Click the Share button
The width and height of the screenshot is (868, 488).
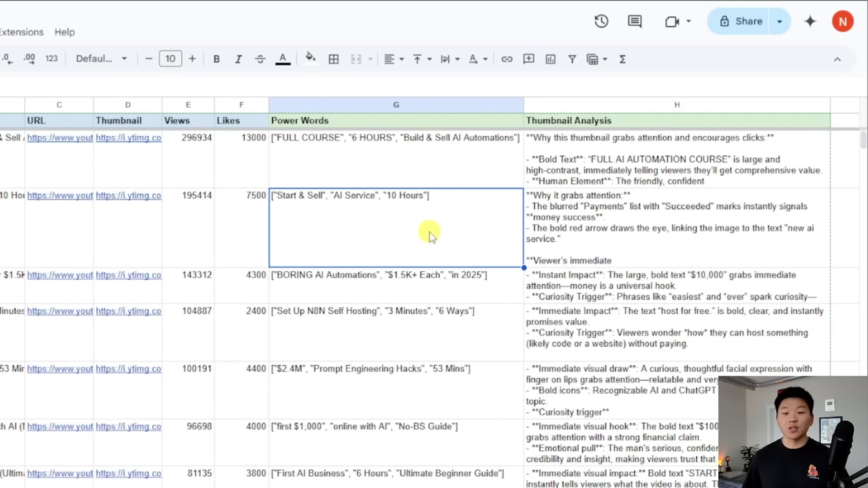coord(741,21)
